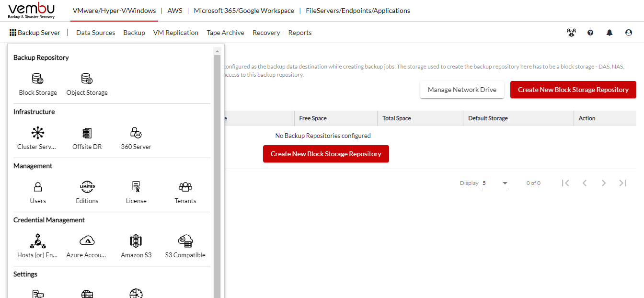Open Amazon S3 credentials icon
Image resolution: width=644 pixels, height=298 pixels.
pyautogui.click(x=136, y=241)
